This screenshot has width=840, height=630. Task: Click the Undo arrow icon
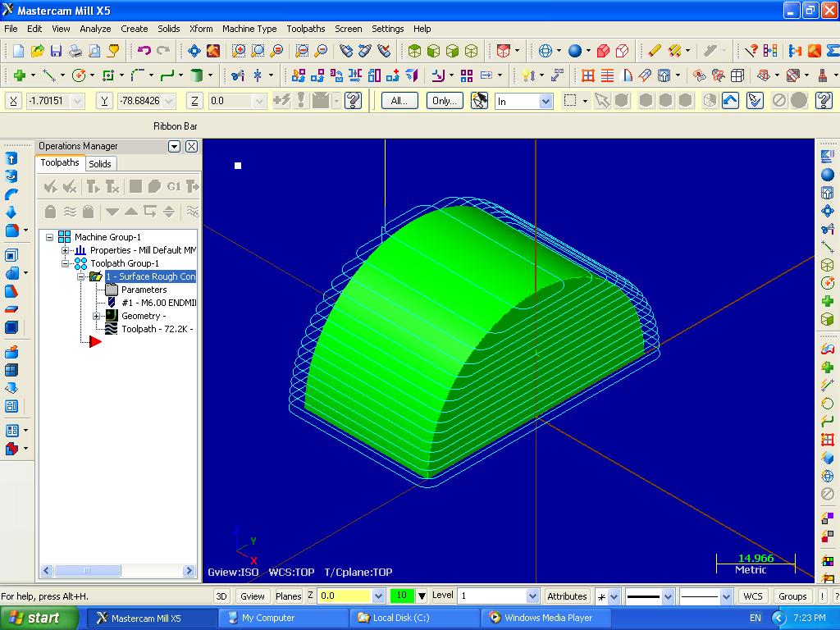point(144,51)
